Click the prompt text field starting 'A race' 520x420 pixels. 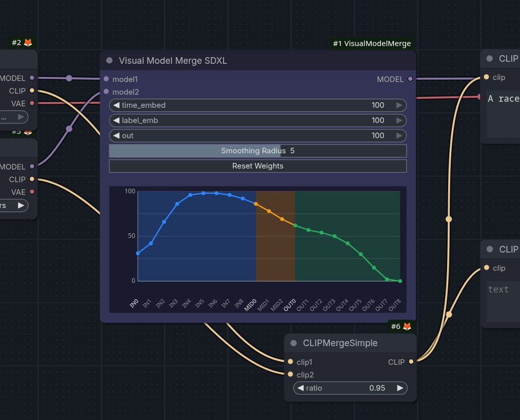[503, 114]
